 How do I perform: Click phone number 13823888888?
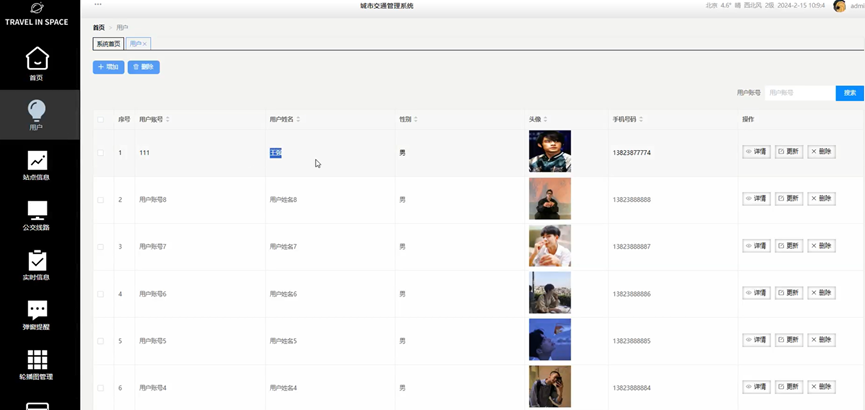point(632,200)
